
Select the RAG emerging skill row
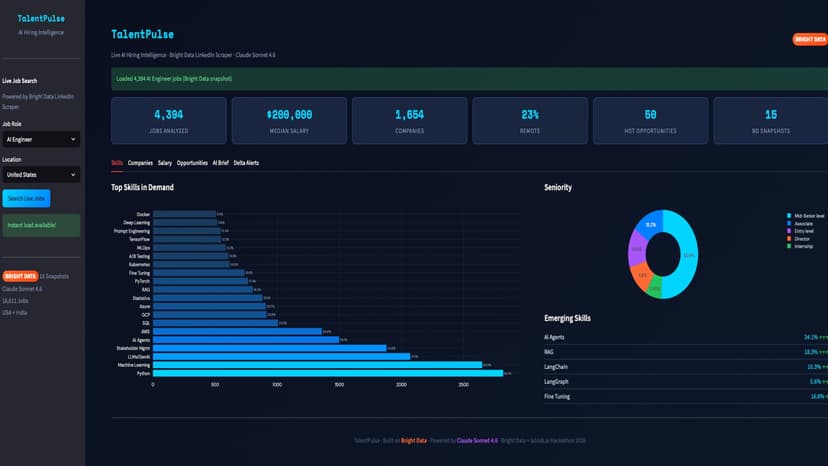coord(686,352)
